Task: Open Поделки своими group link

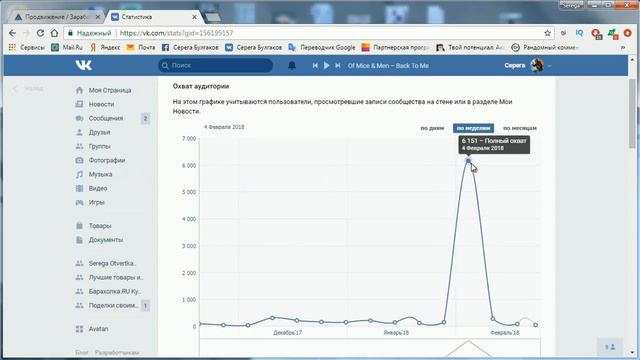Action: tap(113, 305)
